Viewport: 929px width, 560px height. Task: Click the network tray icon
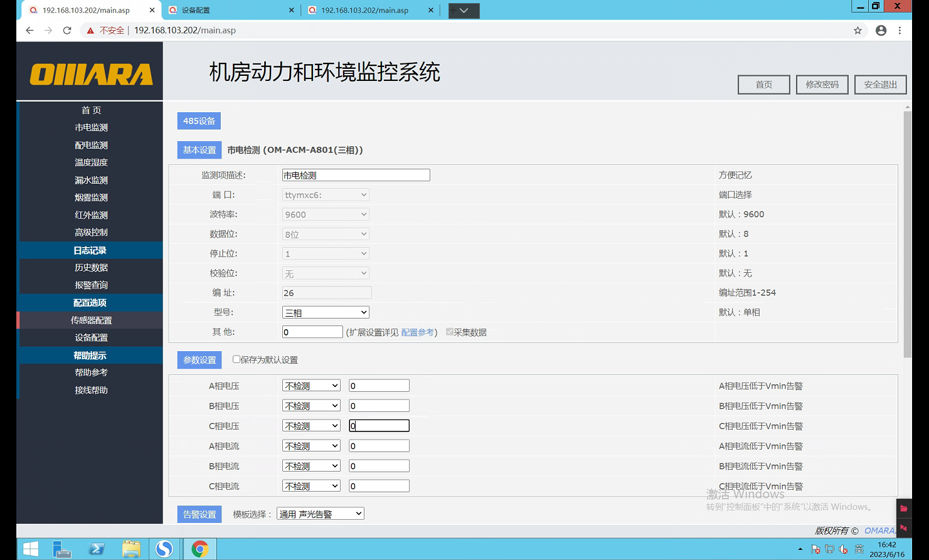click(829, 549)
